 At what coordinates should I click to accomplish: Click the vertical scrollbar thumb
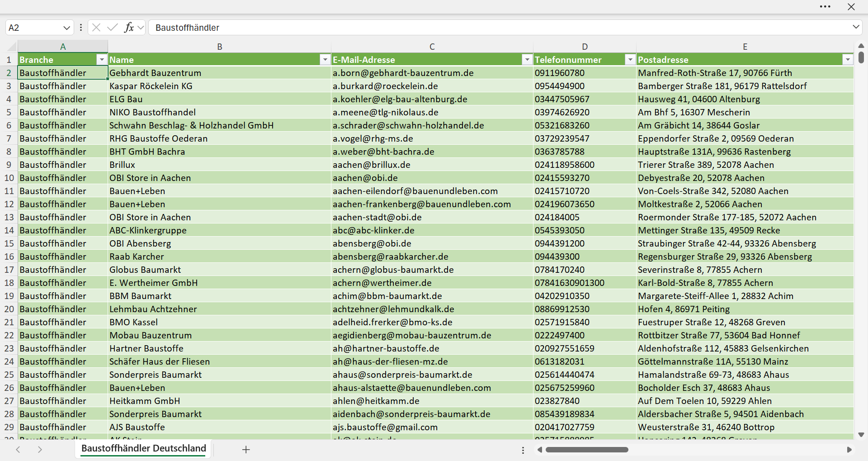(861, 57)
